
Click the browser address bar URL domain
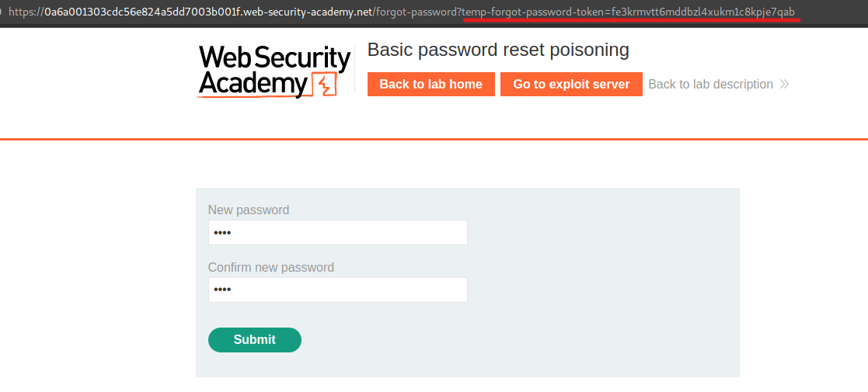(x=208, y=12)
